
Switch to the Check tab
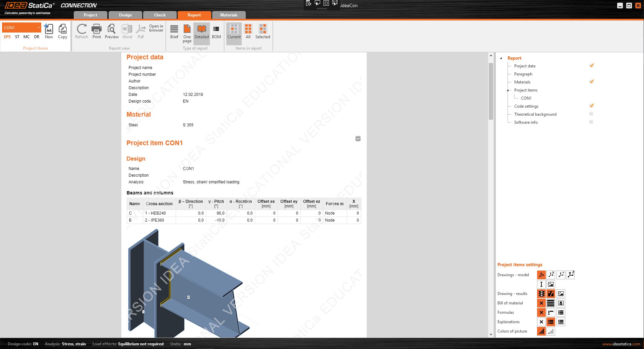160,15
